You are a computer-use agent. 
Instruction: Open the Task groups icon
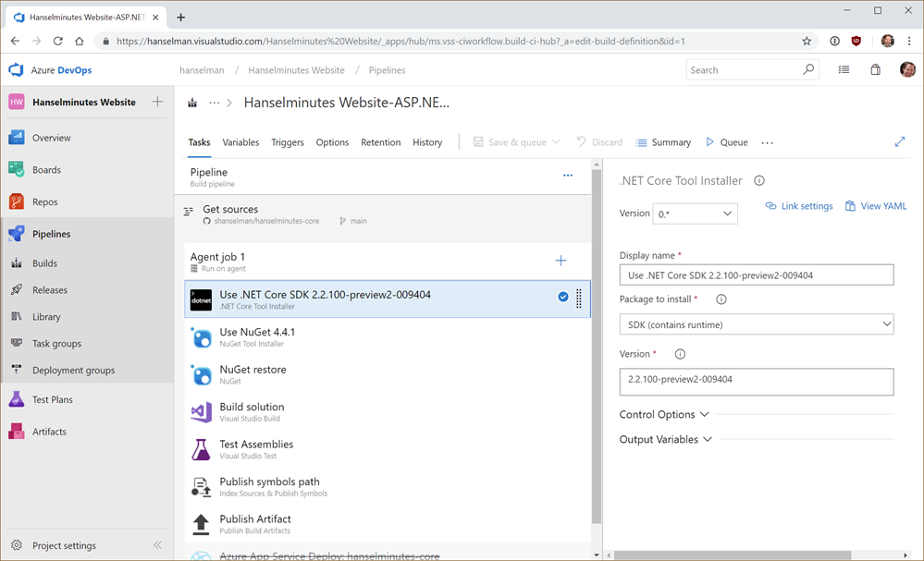[17, 343]
